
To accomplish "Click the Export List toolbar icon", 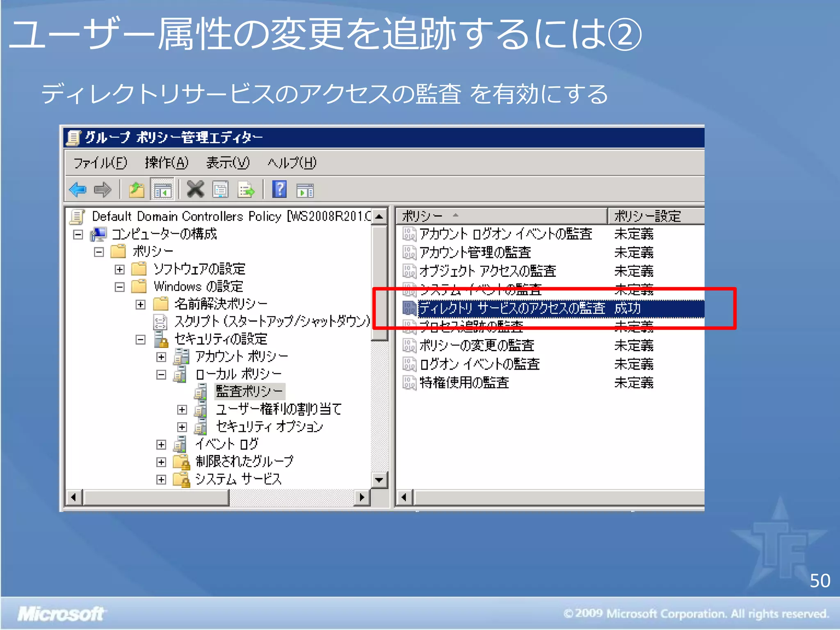I will tap(246, 190).
